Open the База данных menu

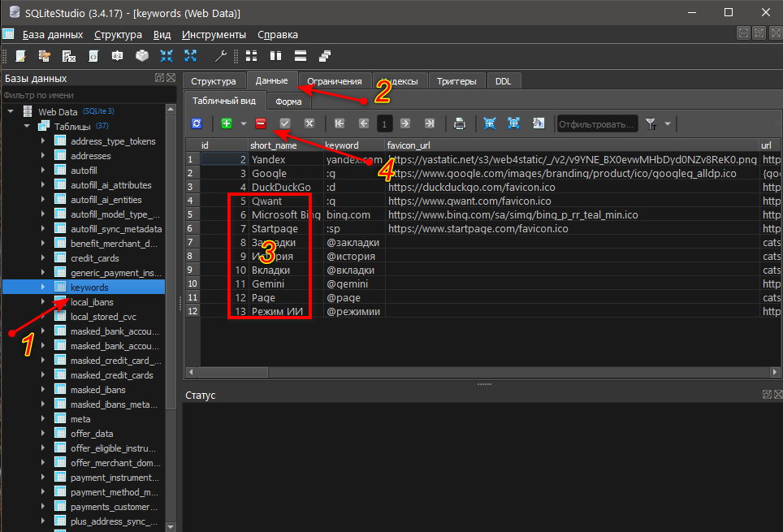click(x=53, y=34)
